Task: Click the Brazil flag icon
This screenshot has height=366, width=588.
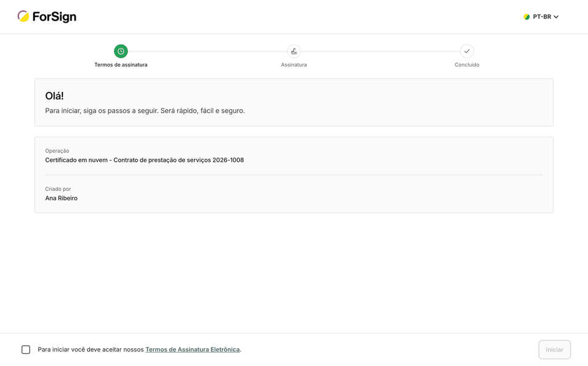Action: (527, 17)
